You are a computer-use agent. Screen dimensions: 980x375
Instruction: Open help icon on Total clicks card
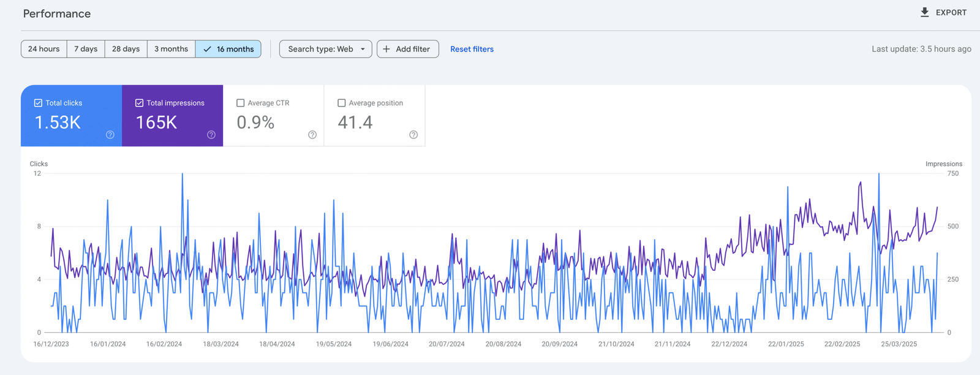tap(110, 135)
